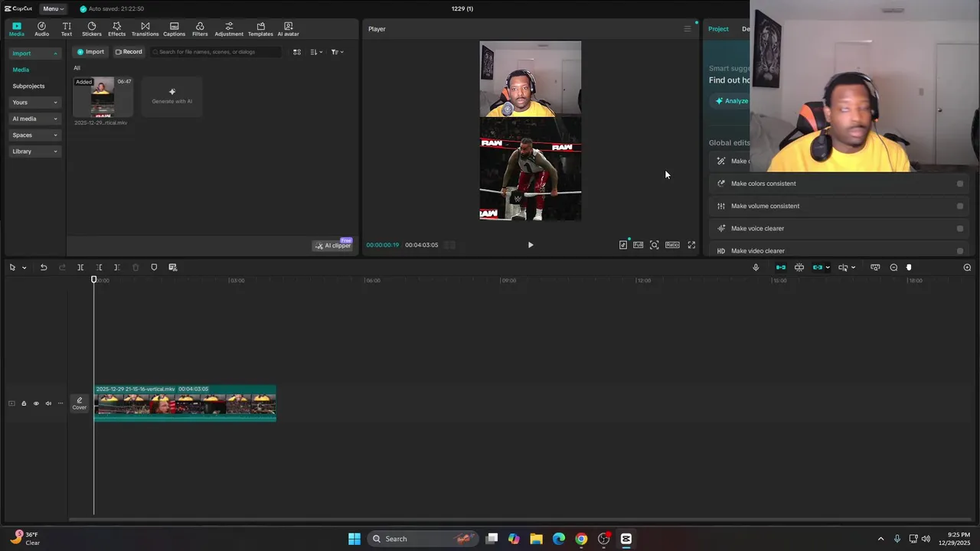
Task: Open the Stickers panel
Action: point(92,29)
